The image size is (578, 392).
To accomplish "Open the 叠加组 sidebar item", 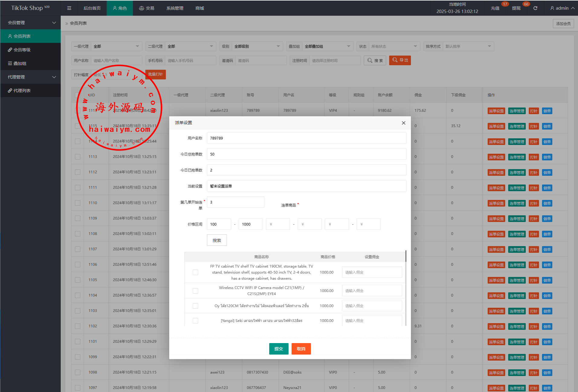I will (x=20, y=63).
